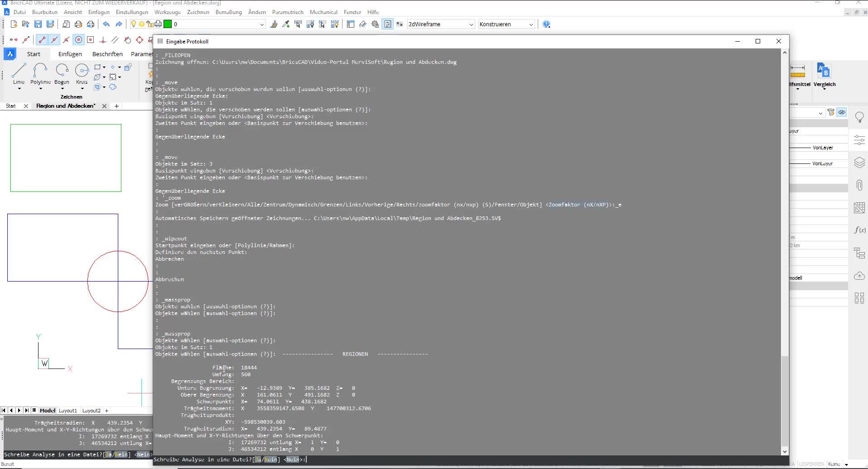
Task: Click the current layer green color swatch
Action: 168,24
